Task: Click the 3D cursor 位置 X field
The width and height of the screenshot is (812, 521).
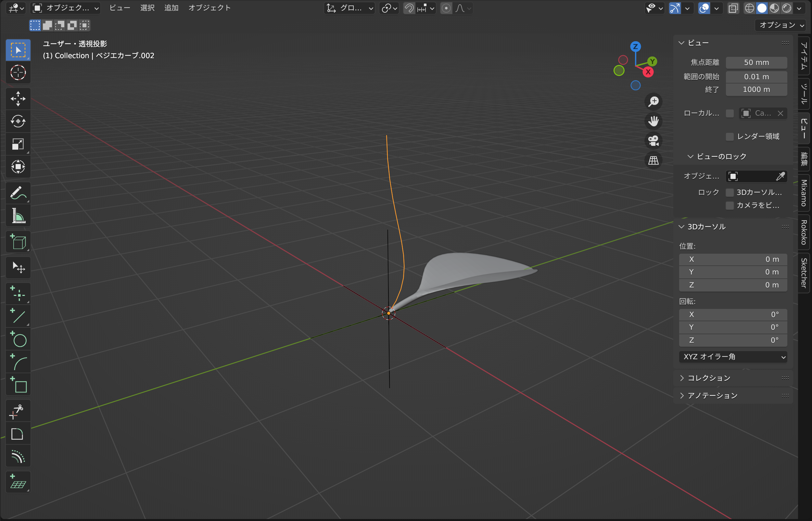Action: tap(733, 260)
